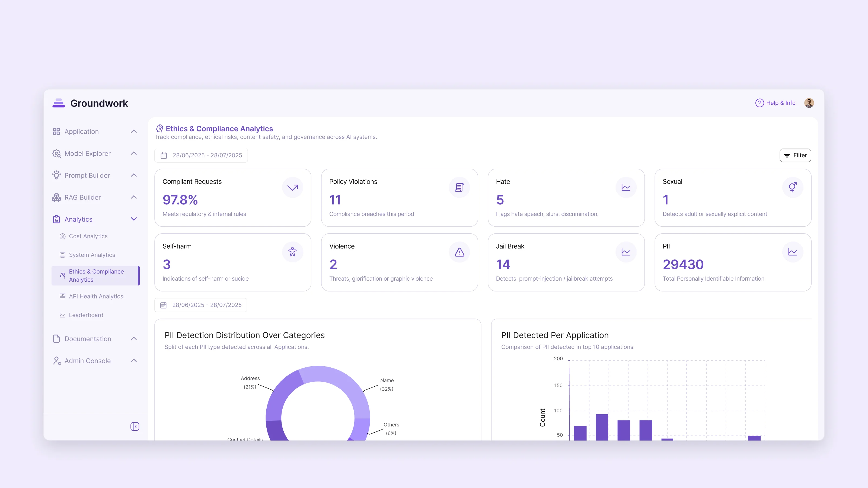Click the Analytics clipboard icon

point(56,219)
